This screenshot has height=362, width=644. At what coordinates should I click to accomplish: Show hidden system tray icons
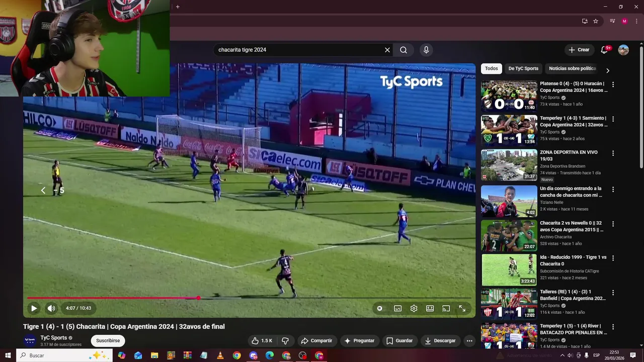click(562, 355)
